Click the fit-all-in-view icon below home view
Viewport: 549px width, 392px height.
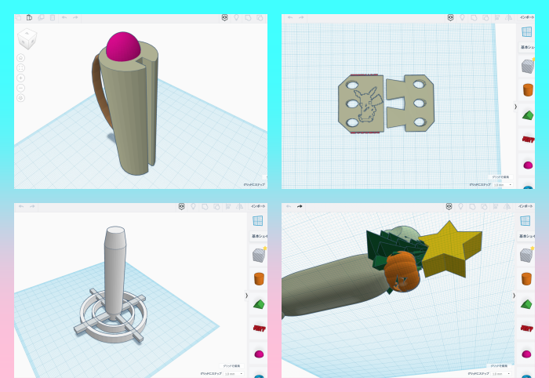point(20,67)
